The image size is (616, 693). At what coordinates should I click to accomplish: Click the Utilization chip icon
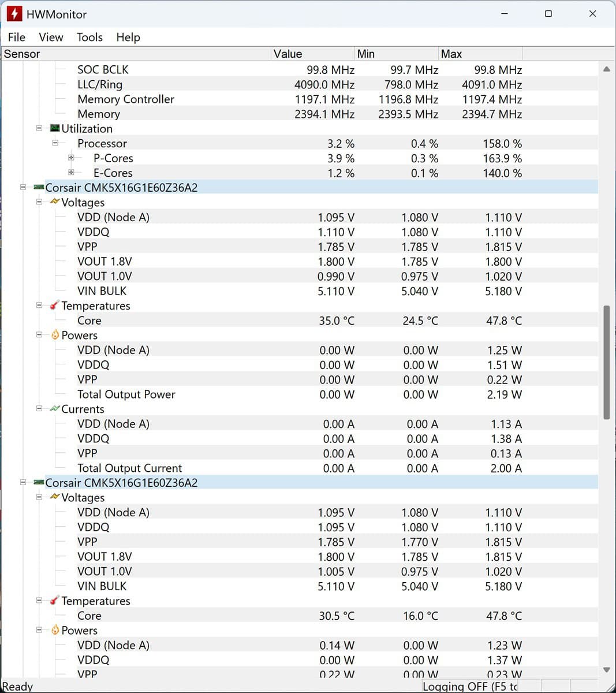[x=55, y=128]
